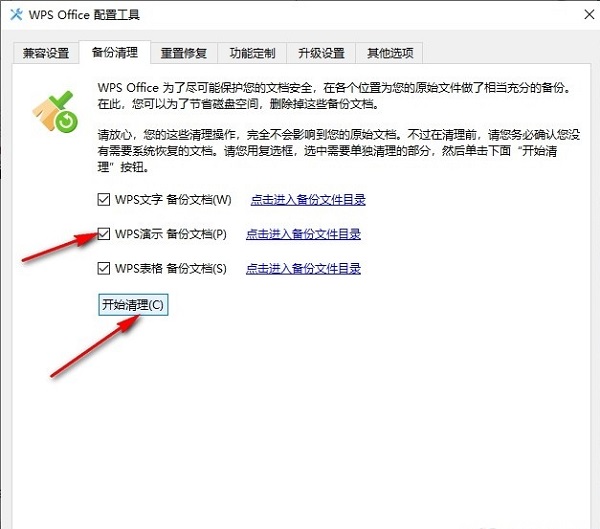This screenshot has height=529, width=600.
Task: Toggle the WPS文字 备份文档(W) checkbox
Action: (105, 199)
